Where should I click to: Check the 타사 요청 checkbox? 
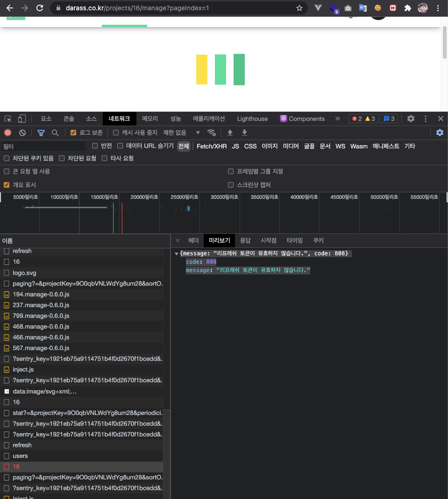click(x=105, y=158)
